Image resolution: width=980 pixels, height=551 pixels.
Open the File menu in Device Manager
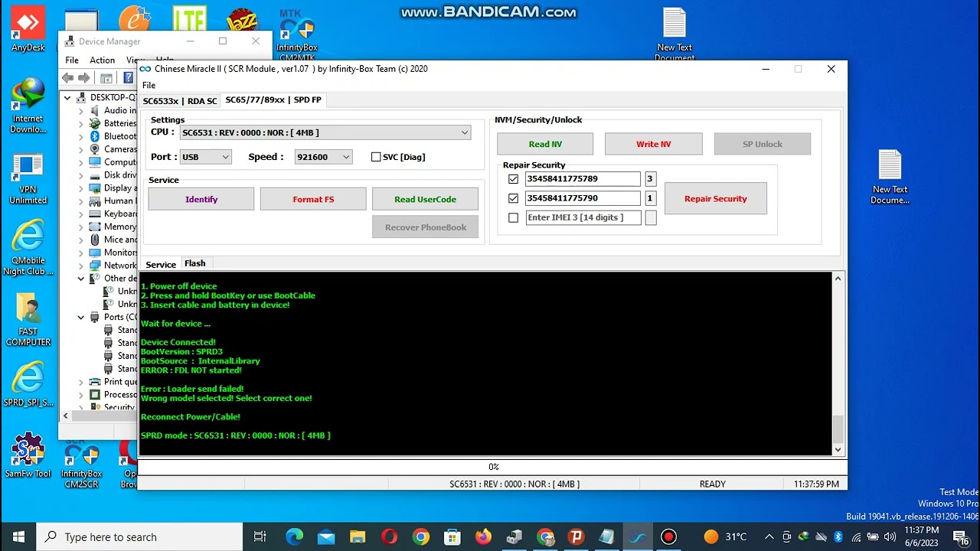[72, 60]
